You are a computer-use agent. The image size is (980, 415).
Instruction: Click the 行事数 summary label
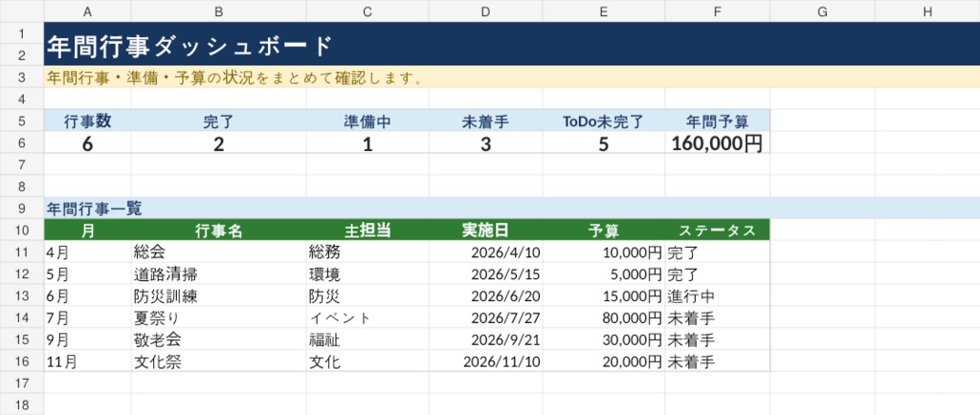click(x=87, y=121)
